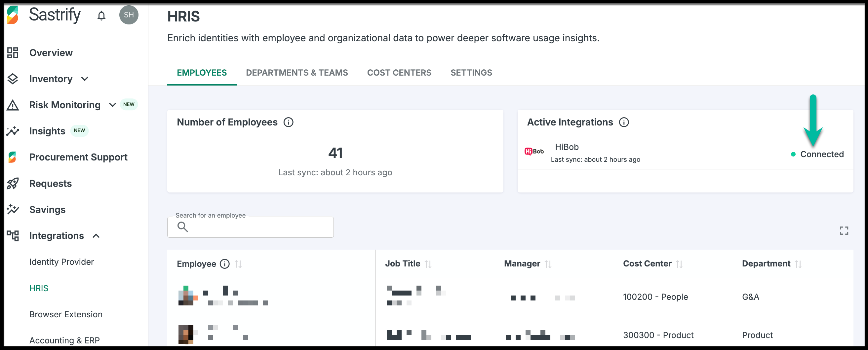Sort table by Cost Center
Viewport: 868px width, 350px height.
pyautogui.click(x=679, y=264)
